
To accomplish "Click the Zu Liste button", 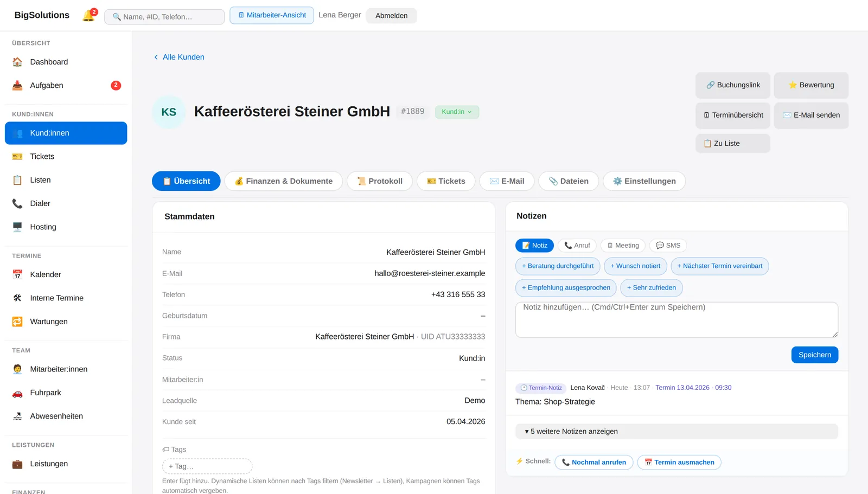I will click(733, 143).
